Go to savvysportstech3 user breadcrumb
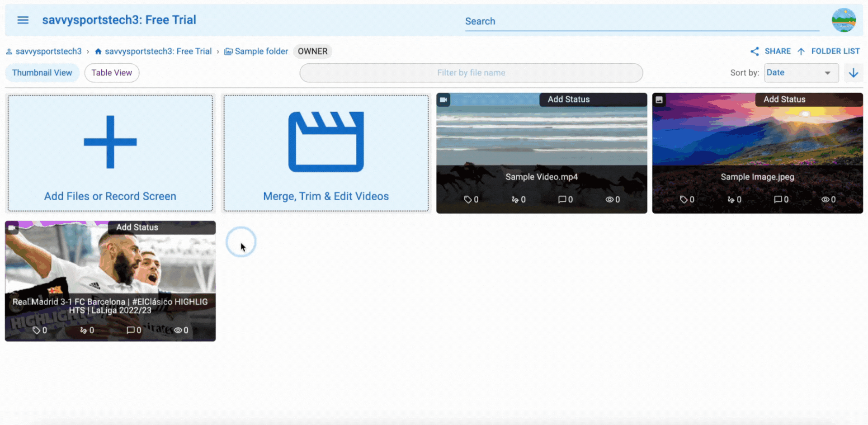Image resolution: width=868 pixels, height=425 pixels. pos(44,52)
